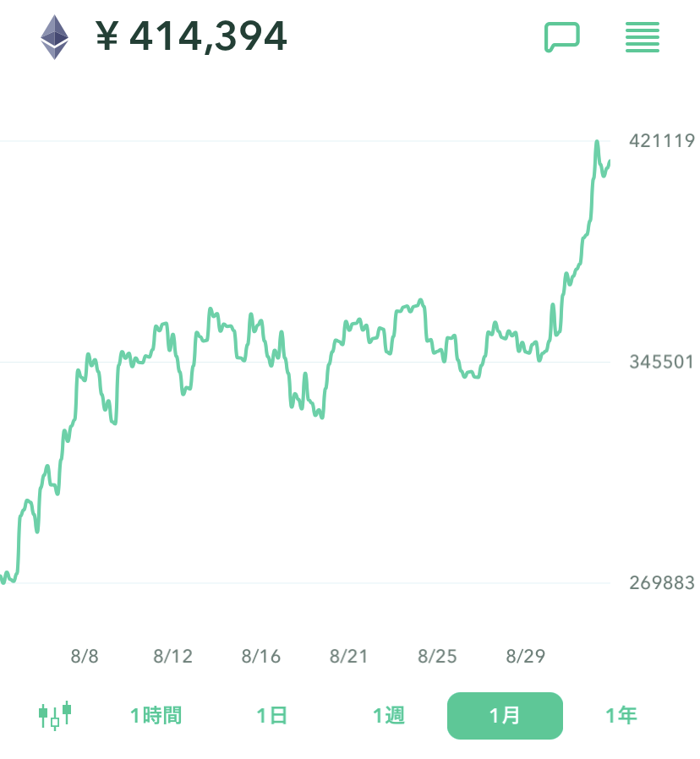Tap the 8/29 date label
The height and width of the screenshot is (759, 700).
click(525, 656)
